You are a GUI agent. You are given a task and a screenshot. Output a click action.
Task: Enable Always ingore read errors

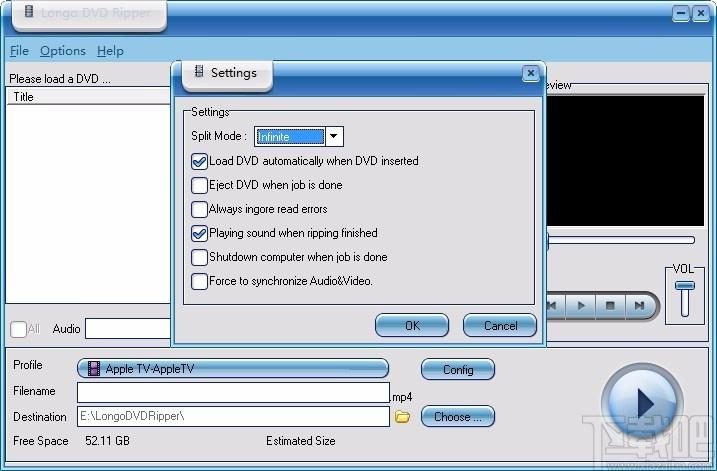tap(199, 209)
